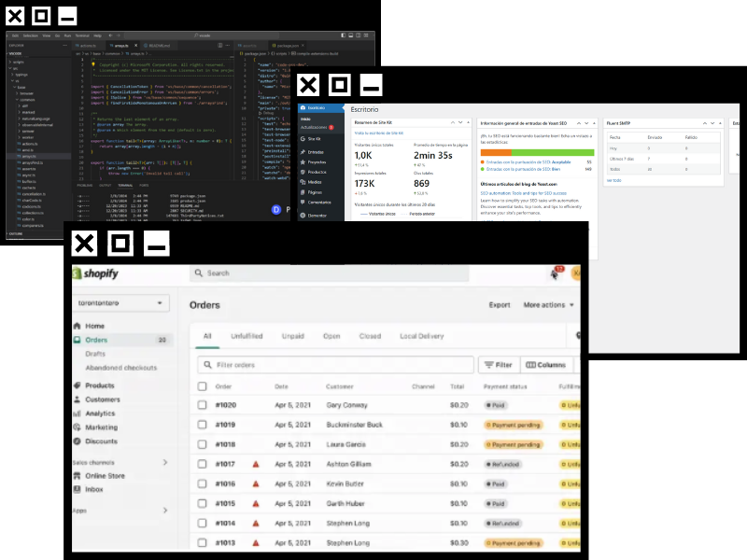Screen dimensions: 747x560
Task: Open Products in the Shopify sidebar
Action: pyautogui.click(x=94, y=385)
